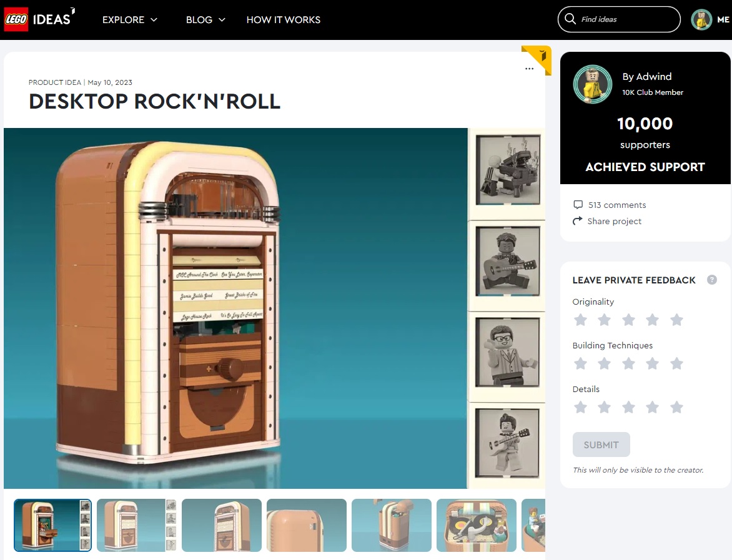This screenshot has height=560, width=732.
Task: Rate Details four stars
Action: click(x=652, y=407)
